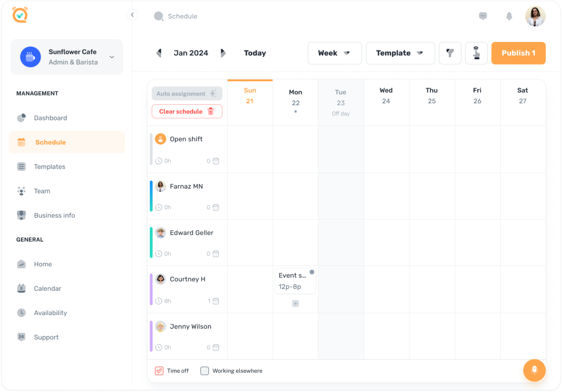Open Dashboard from the sidebar

click(50, 118)
